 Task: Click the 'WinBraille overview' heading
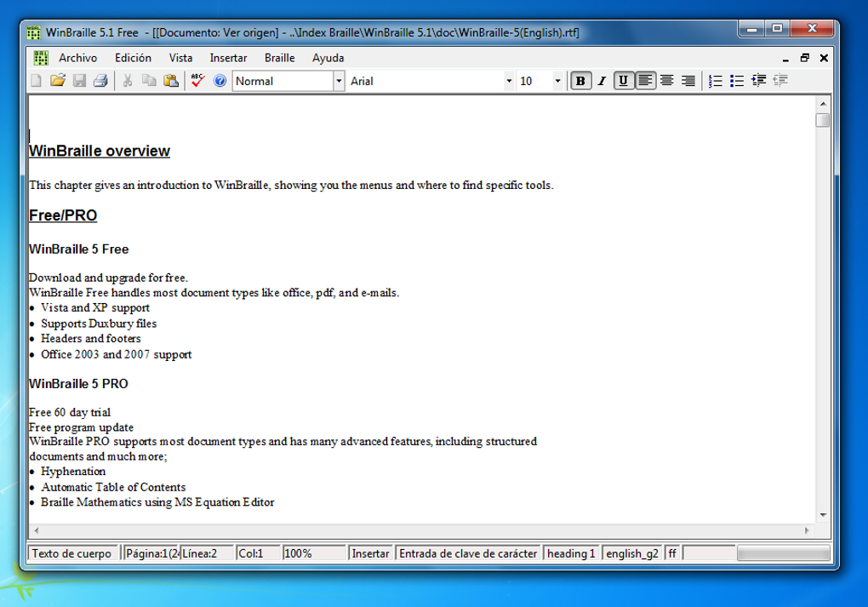pyautogui.click(x=99, y=152)
